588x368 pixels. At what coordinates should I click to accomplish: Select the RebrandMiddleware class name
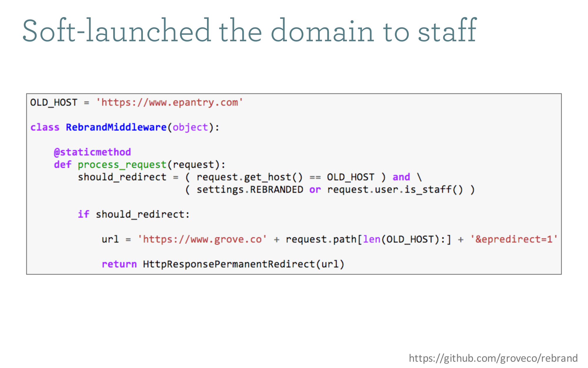(116, 127)
